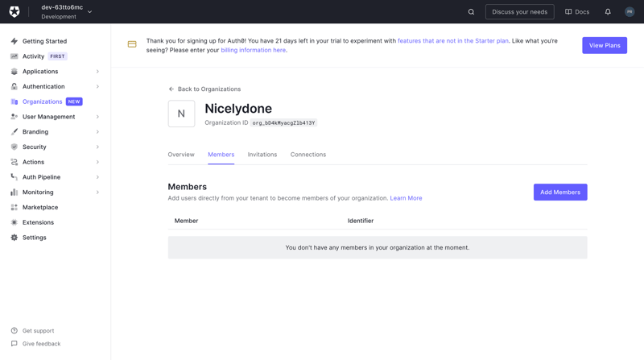Select the Members tab
This screenshot has width=644, height=360.
[221, 155]
